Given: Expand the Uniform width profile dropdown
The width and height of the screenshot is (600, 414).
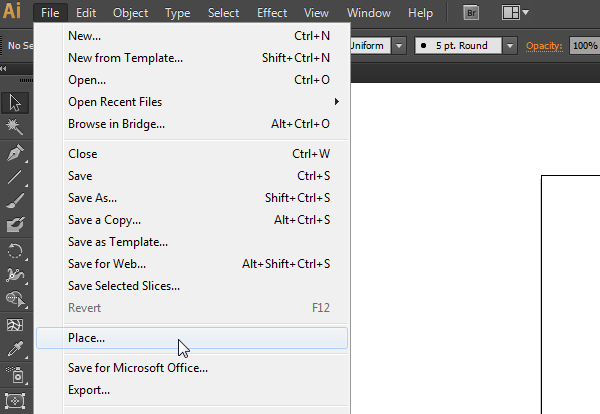Looking at the screenshot, I should (399, 46).
